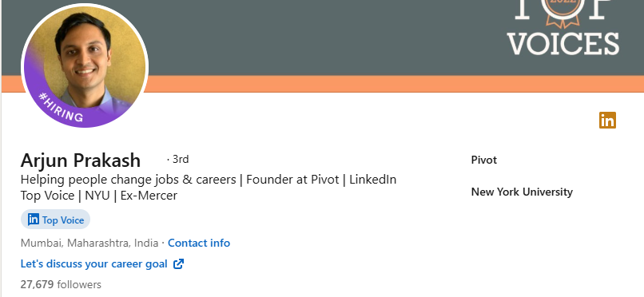Open Contact info link

(199, 243)
